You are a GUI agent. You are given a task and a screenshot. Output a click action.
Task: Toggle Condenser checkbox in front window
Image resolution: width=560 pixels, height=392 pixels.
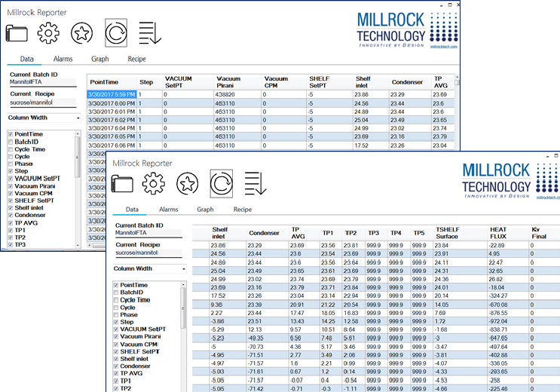click(116, 366)
